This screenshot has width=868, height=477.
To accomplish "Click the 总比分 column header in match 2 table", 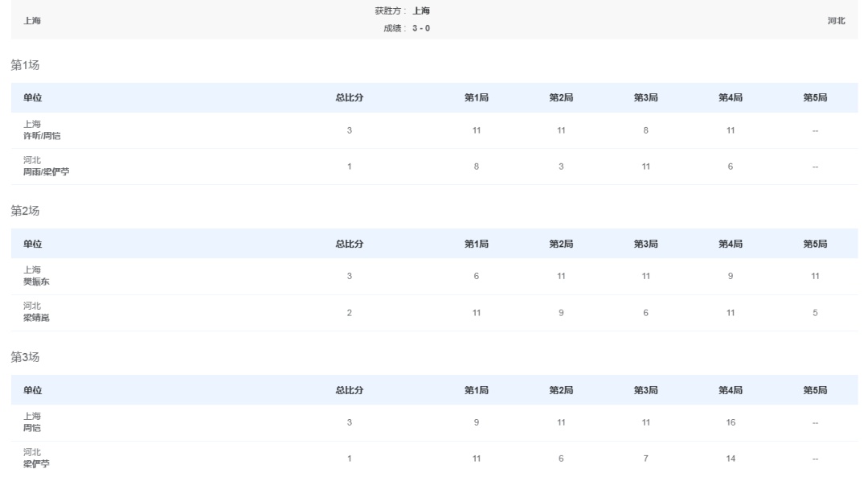I will point(350,244).
